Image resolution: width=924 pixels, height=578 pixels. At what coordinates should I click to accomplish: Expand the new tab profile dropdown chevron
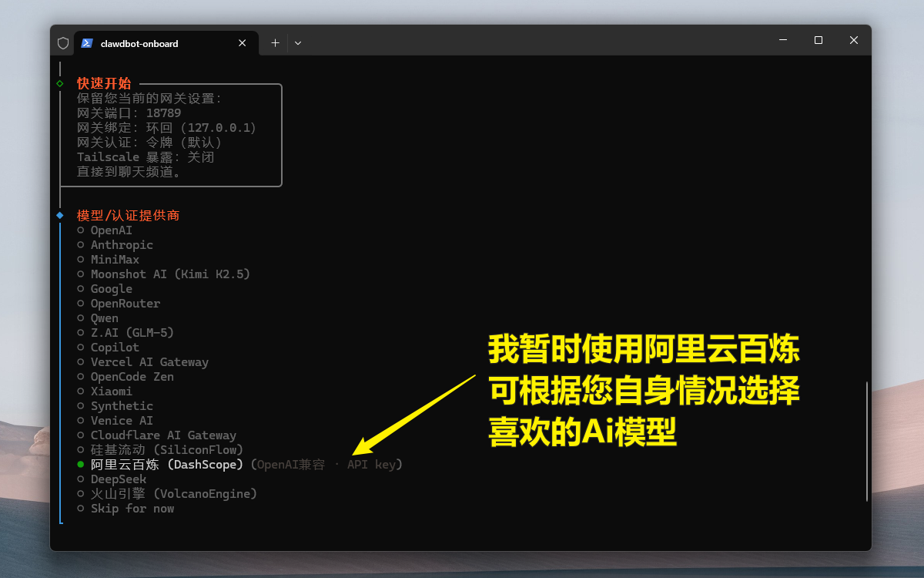coord(298,43)
